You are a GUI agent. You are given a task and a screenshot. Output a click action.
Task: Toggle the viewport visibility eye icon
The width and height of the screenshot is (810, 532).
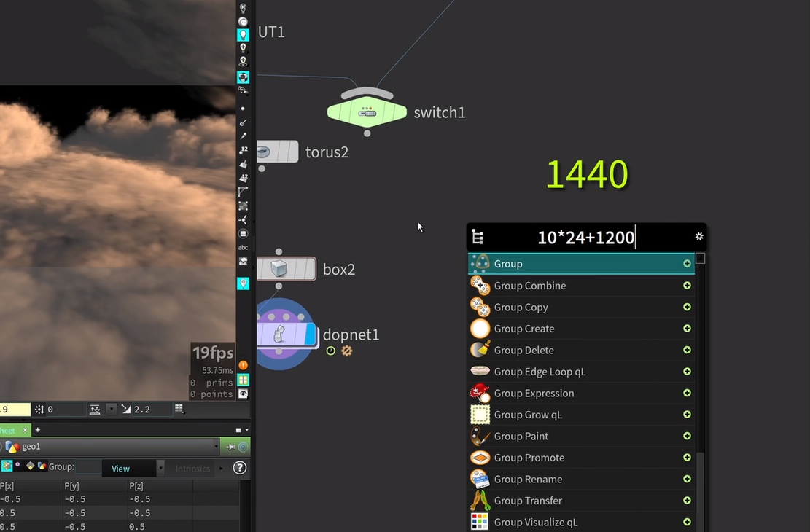243,394
